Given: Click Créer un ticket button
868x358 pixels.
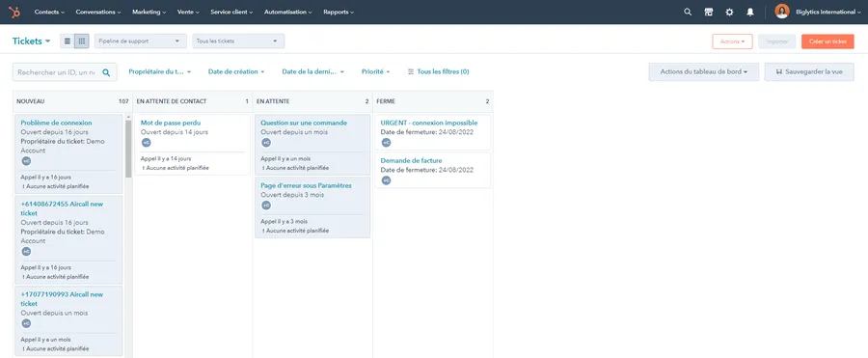Looking at the screenshot, I should coord(827,41).
